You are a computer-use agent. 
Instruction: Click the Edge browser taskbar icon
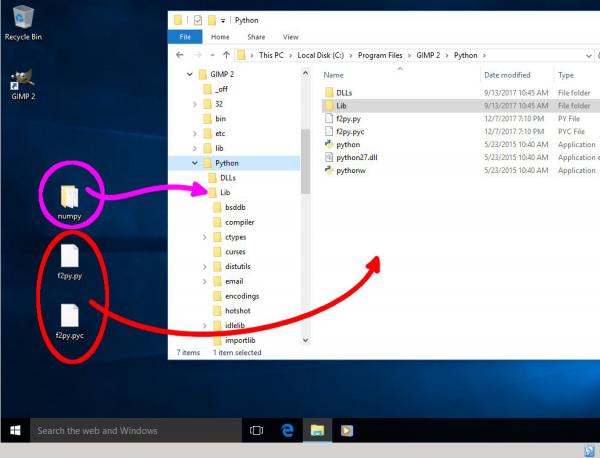click(x=287, y=430)
